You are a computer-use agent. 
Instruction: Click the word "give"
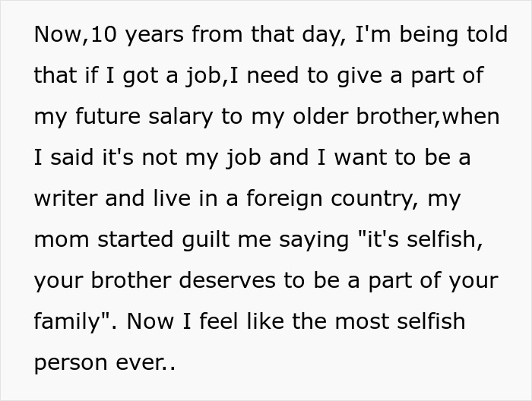click(x=343, y=77)
